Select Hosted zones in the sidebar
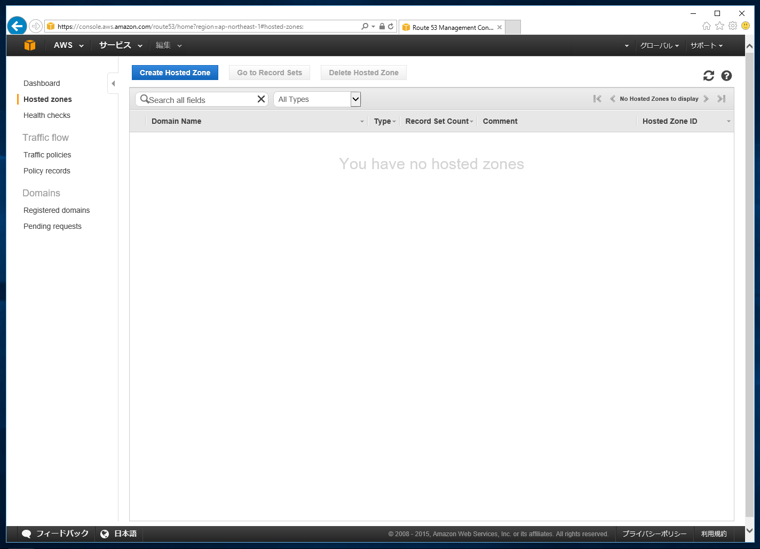Screen dimensions: 760x549 click(x=48, y=99)
